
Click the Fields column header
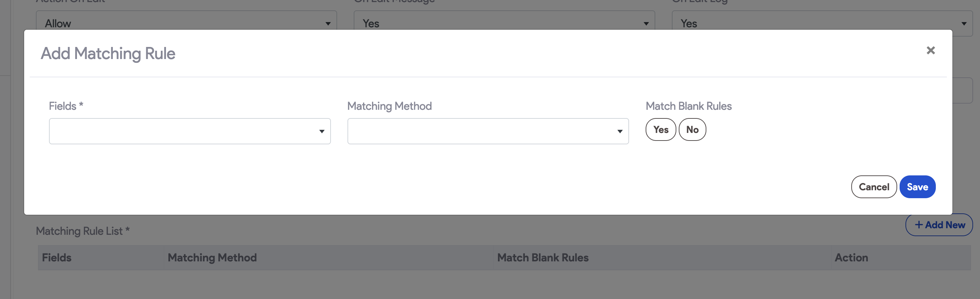56,258
